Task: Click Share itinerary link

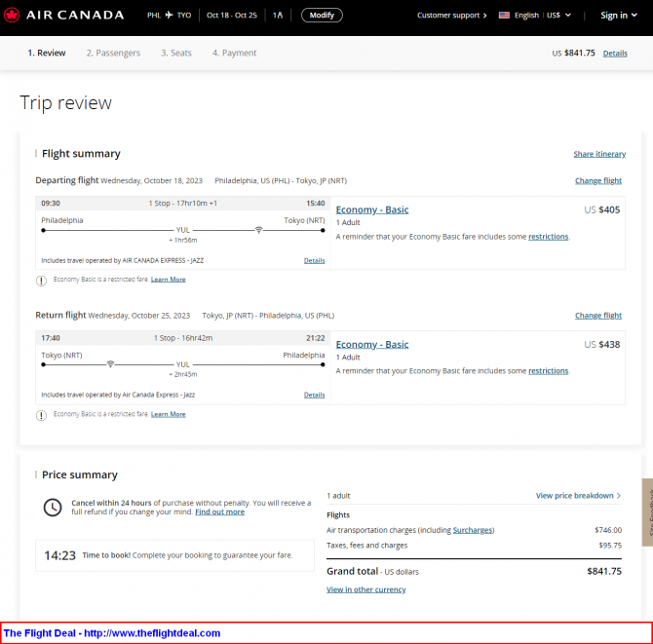Action: (x=599, y=154)
